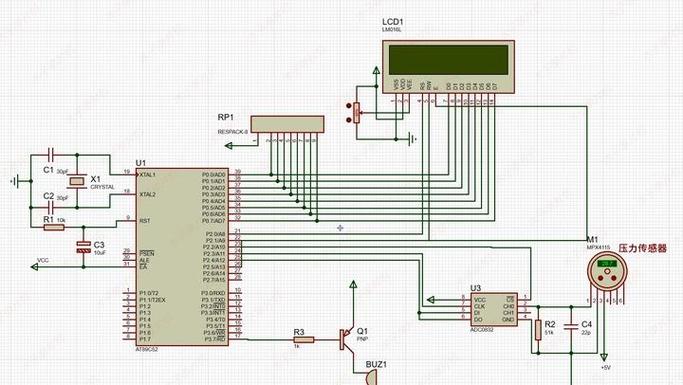Click the +5V terminal arrow below M1

point(604,357)
